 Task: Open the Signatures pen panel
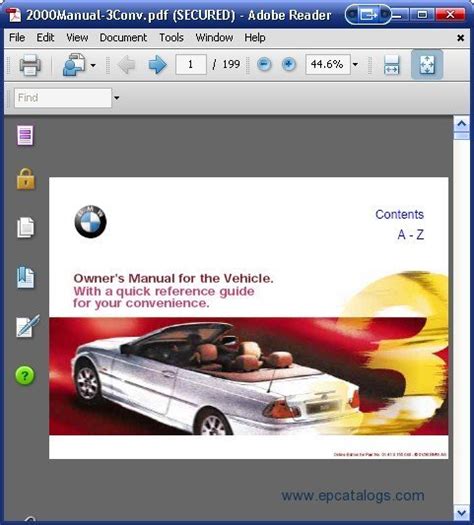28,326
